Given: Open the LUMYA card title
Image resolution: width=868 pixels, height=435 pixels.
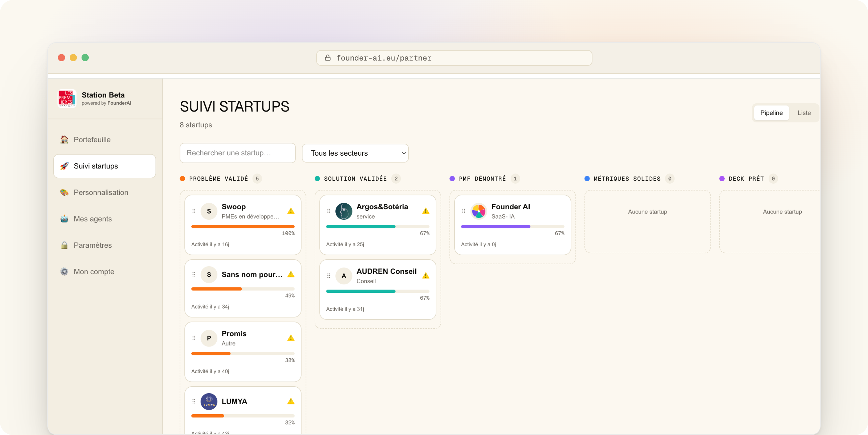Looking at the screenshot, I should tap(234, 401).
